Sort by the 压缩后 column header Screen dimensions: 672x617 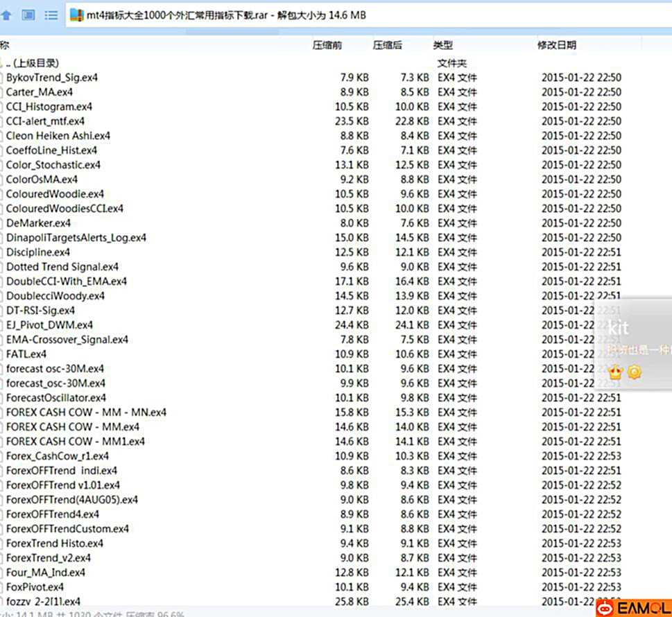click(388, 45)
